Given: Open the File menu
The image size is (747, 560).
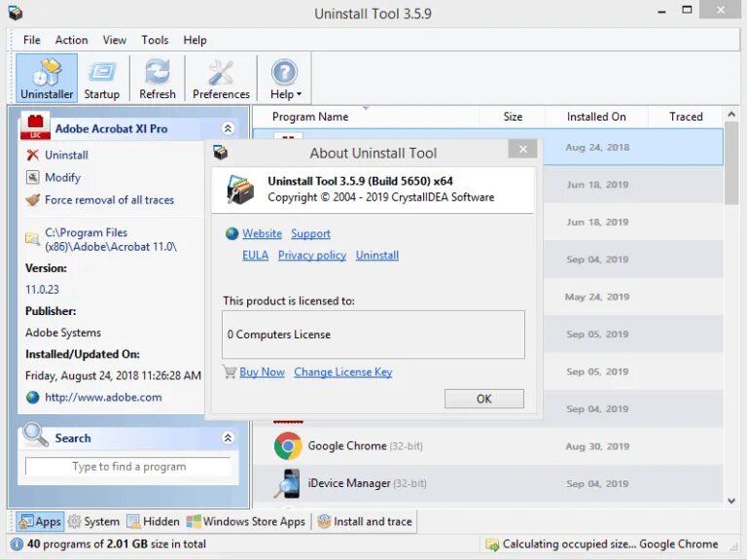Looking at the screenshot, I should click(32, 40).
